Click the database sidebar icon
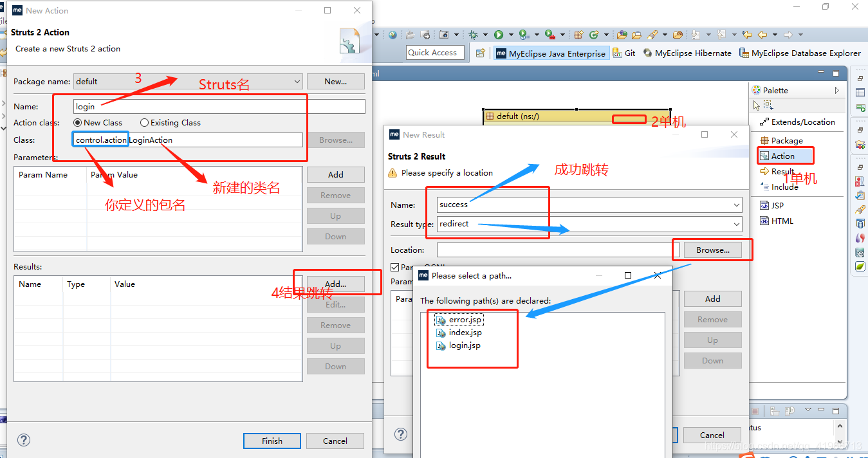 coord(860,224)
